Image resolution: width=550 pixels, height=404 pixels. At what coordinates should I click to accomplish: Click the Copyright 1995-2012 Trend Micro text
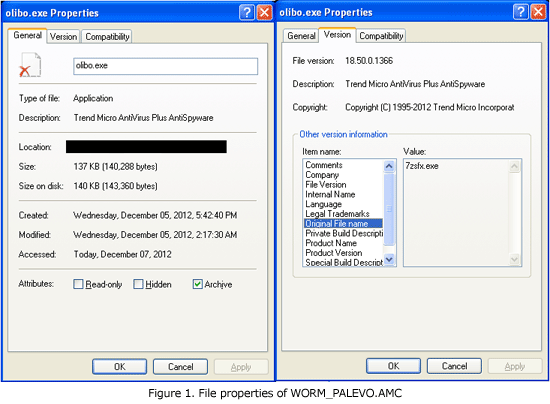[x=429, y=107]
